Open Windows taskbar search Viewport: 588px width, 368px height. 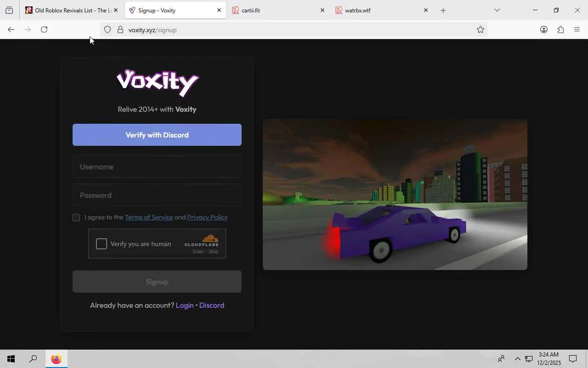pyautogui.click(x=33, y=359)
